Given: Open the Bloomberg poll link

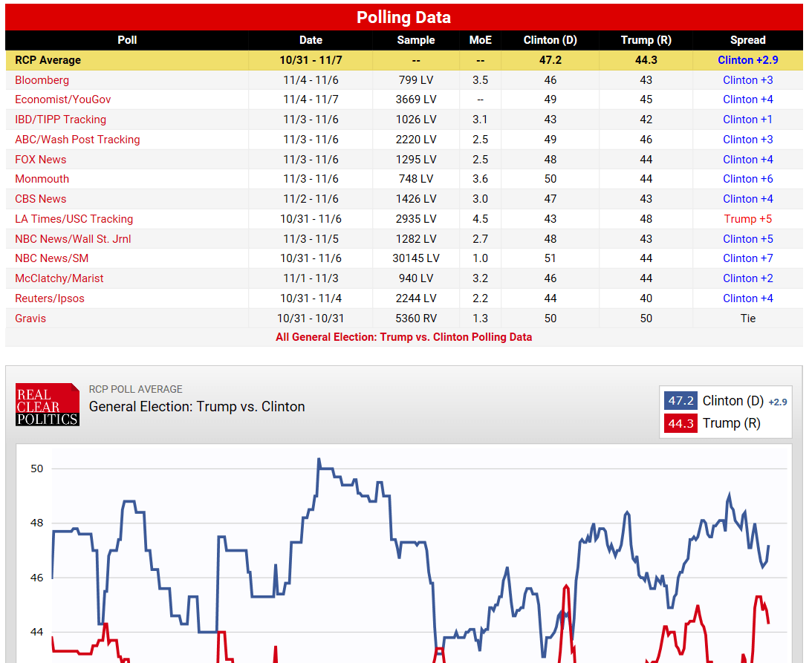Looking at the screenshot, I should 42,80.
